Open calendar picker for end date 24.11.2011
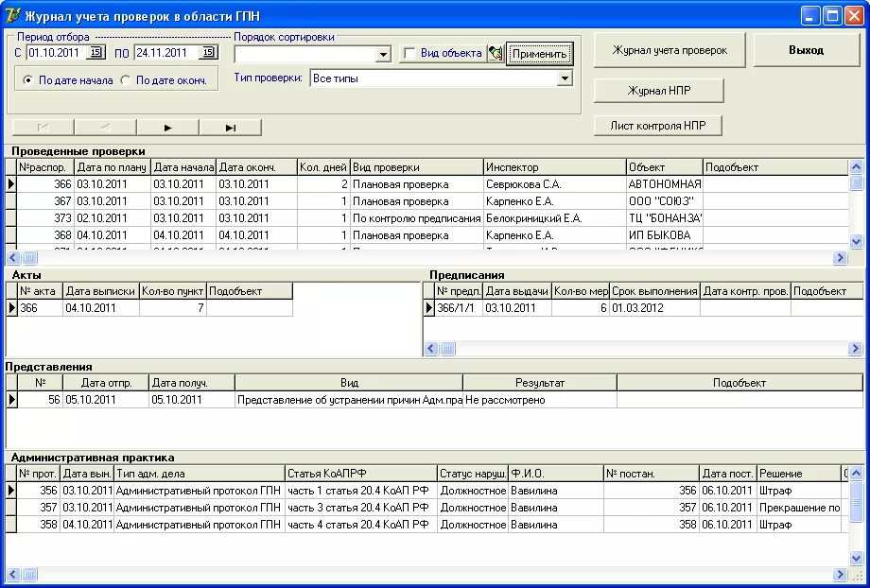Viewport: 870px width, 588px height. 208,53
